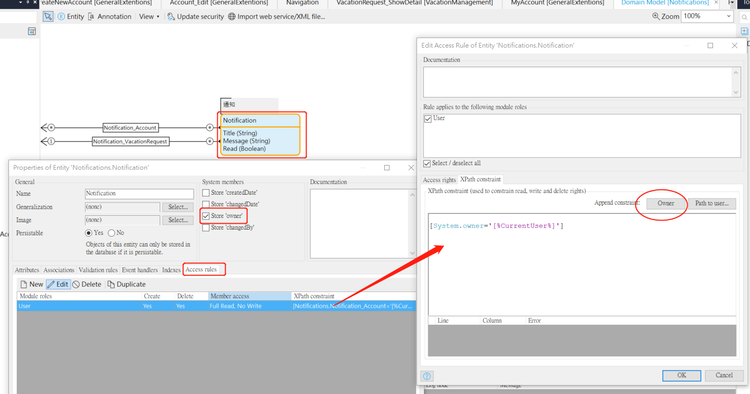750x394 pixels.
Task: Click Select button for Generalization
Action: [x=178, y=207]
